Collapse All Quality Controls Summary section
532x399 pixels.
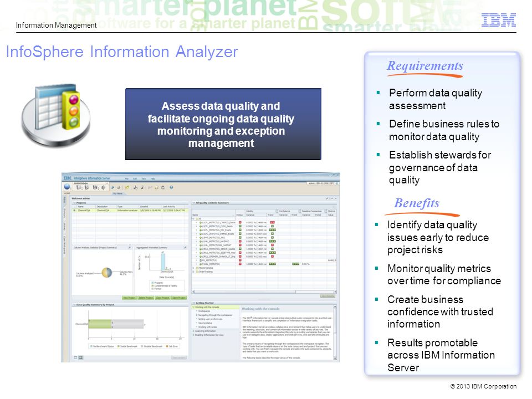coord(194,203)
